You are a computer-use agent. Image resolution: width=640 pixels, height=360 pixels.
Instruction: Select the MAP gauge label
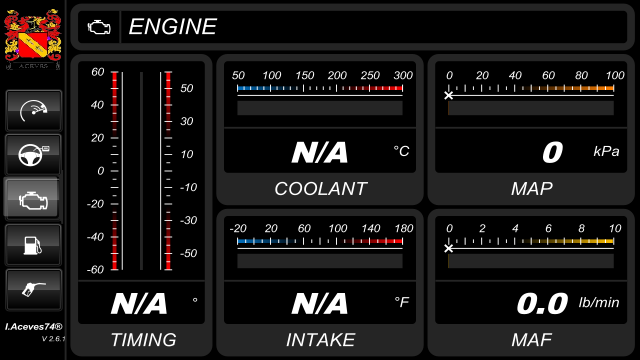(532, 189)
